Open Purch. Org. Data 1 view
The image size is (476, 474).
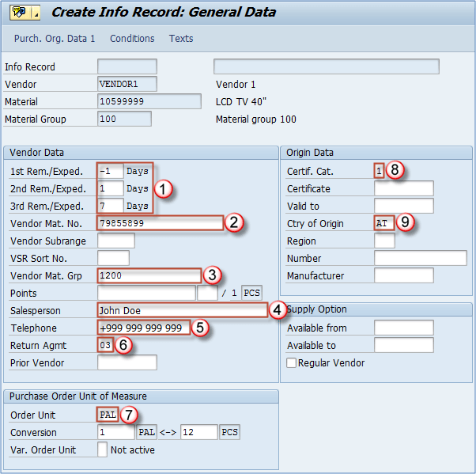click(x=55, y=38)
